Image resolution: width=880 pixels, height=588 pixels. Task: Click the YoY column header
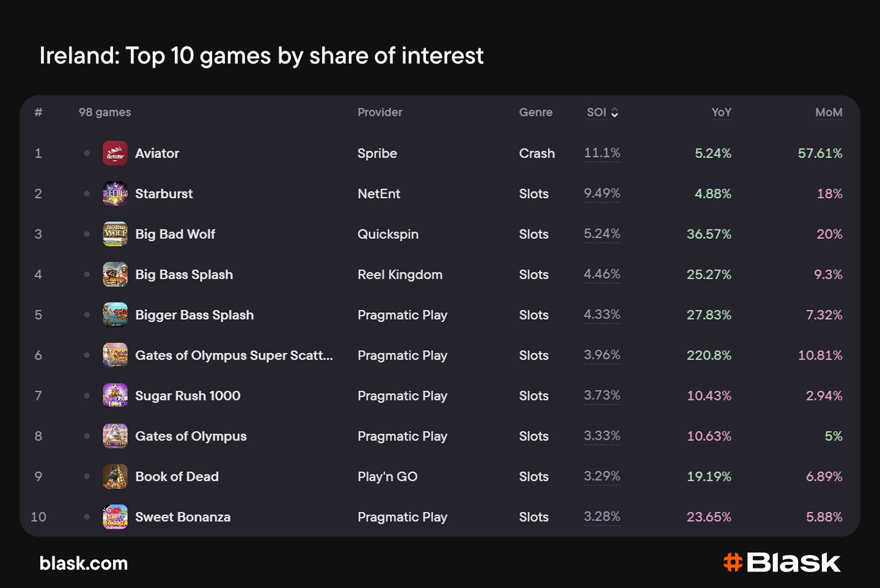coord(721,112)
